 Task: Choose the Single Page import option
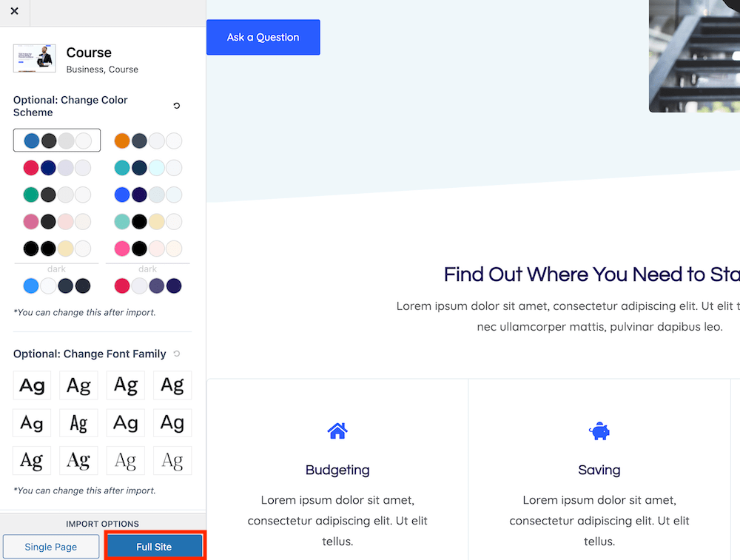click(x=50, y=547)
